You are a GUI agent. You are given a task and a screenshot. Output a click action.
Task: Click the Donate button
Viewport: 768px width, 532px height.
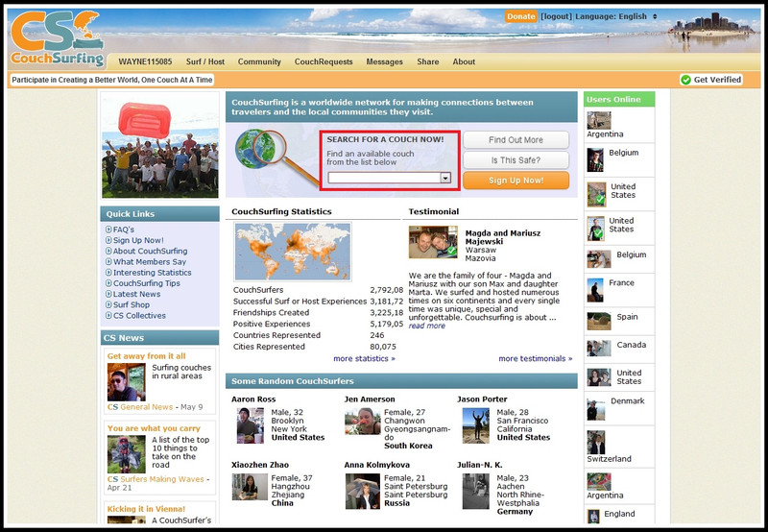point(520,16)
